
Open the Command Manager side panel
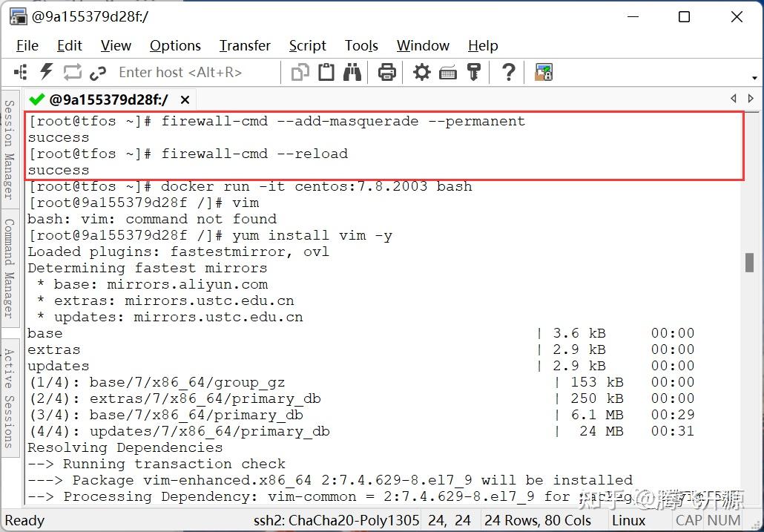pyautogui.click(x=10, y=269)
